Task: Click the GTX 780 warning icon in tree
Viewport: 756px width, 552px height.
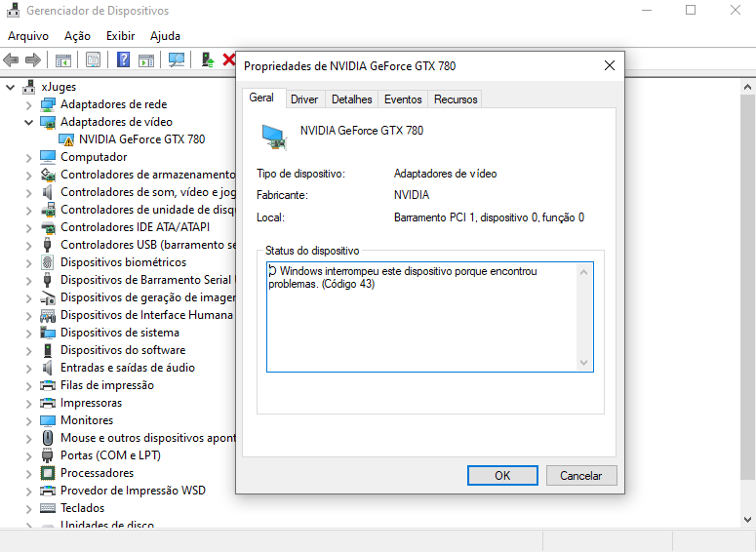Action: (66, 139)
